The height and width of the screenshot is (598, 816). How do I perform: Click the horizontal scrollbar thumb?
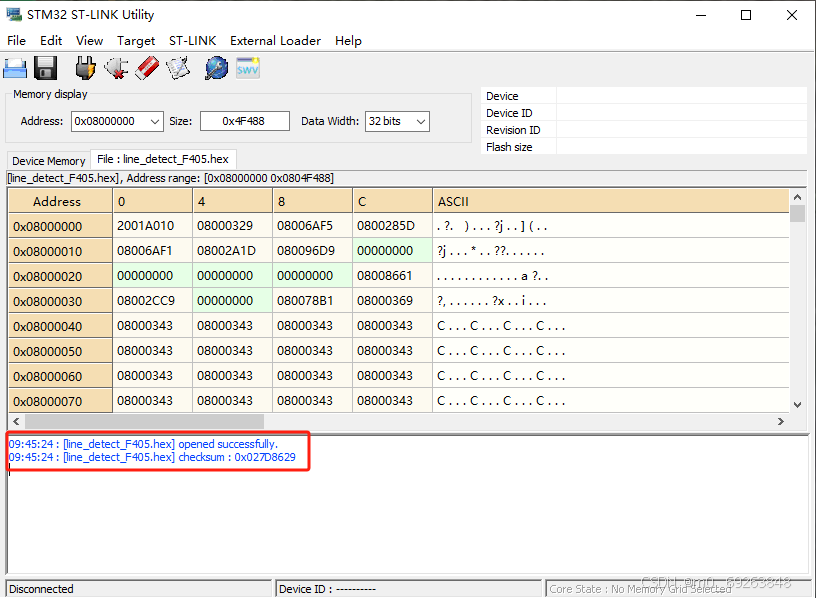point(144,421)
